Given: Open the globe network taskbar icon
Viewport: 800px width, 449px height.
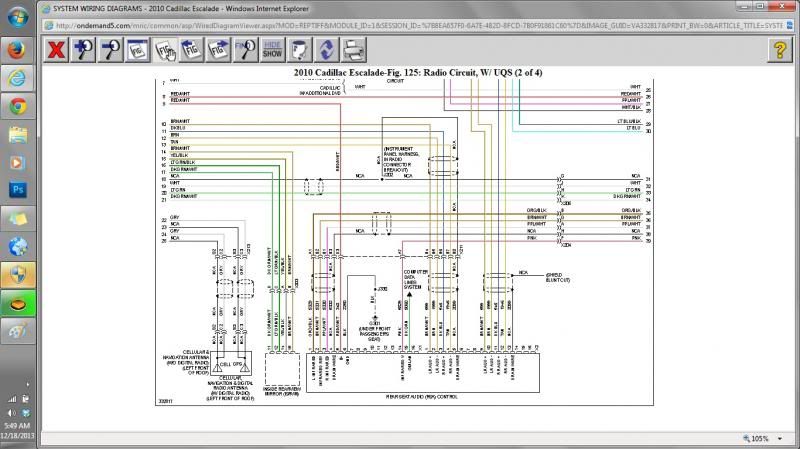Looking at the screenshot, I should coord(17,246).
